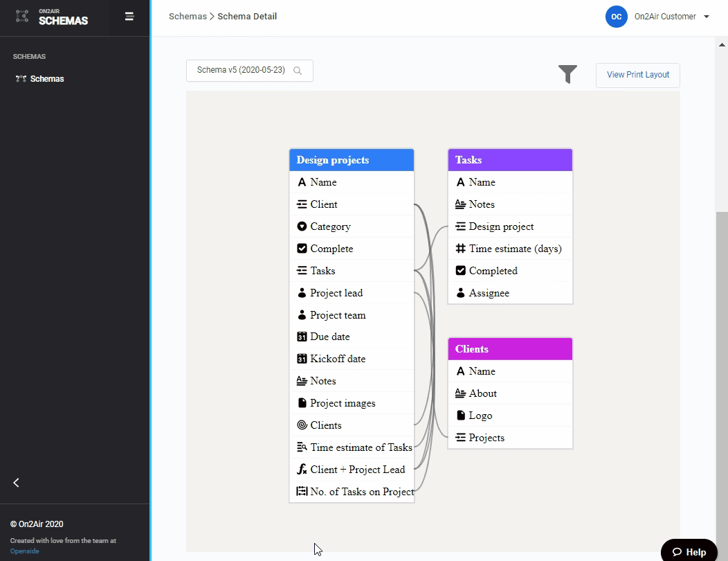Click the select icon beside Category field

pyautogui.click(x=302, y=226)
